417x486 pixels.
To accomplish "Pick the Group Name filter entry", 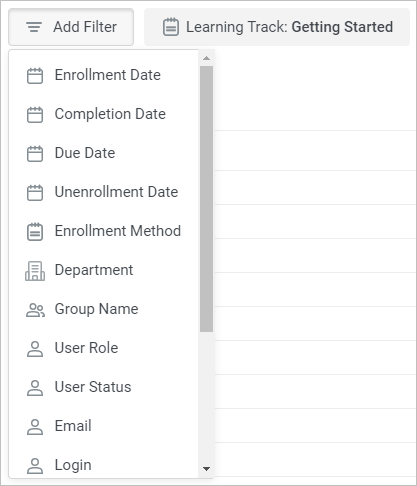I will coord(103,309).
